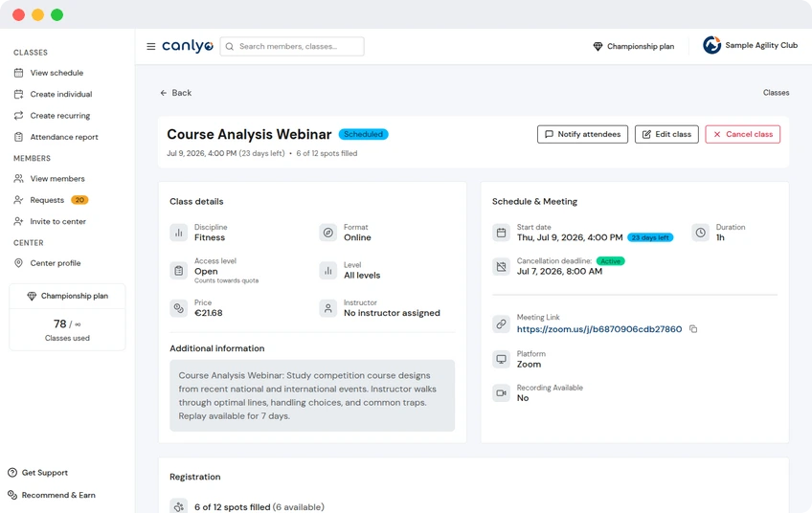This screenshot has width=812, height=513.
Task: Click the Invite to center user-plus icon
Action: [18, 221]
